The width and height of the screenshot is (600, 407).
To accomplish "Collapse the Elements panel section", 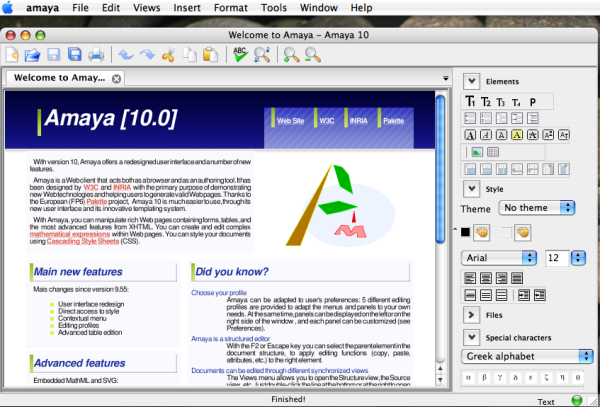I will 471,80.
